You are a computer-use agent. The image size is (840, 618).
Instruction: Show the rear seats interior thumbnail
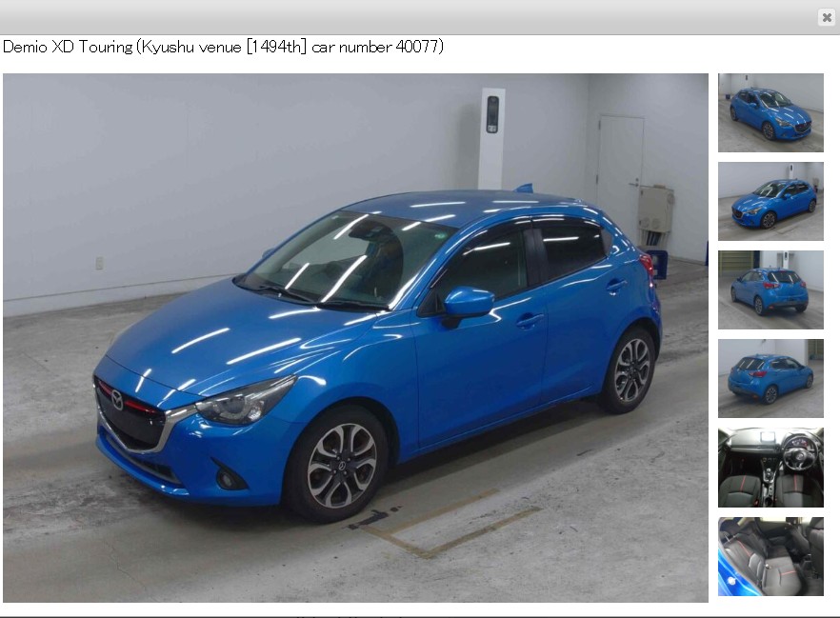coord(770,556)
